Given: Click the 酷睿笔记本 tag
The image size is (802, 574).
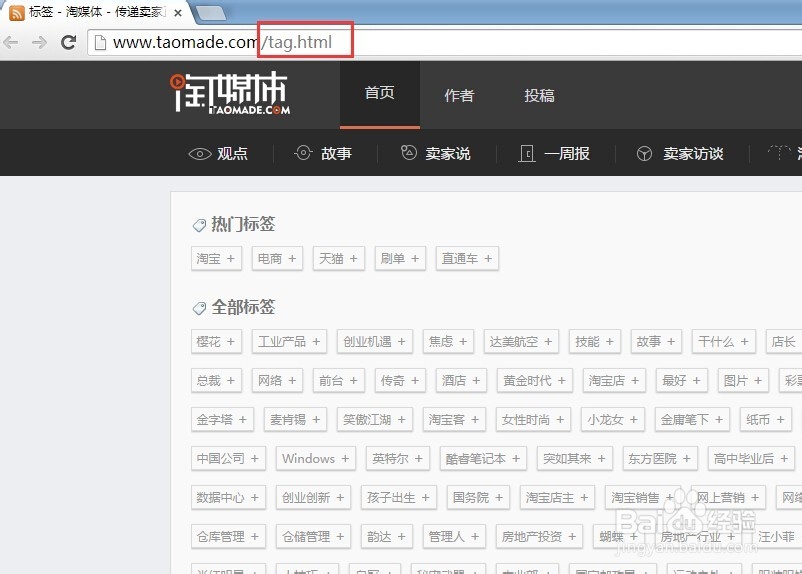Looking at the screenshot, I should 483,458.
